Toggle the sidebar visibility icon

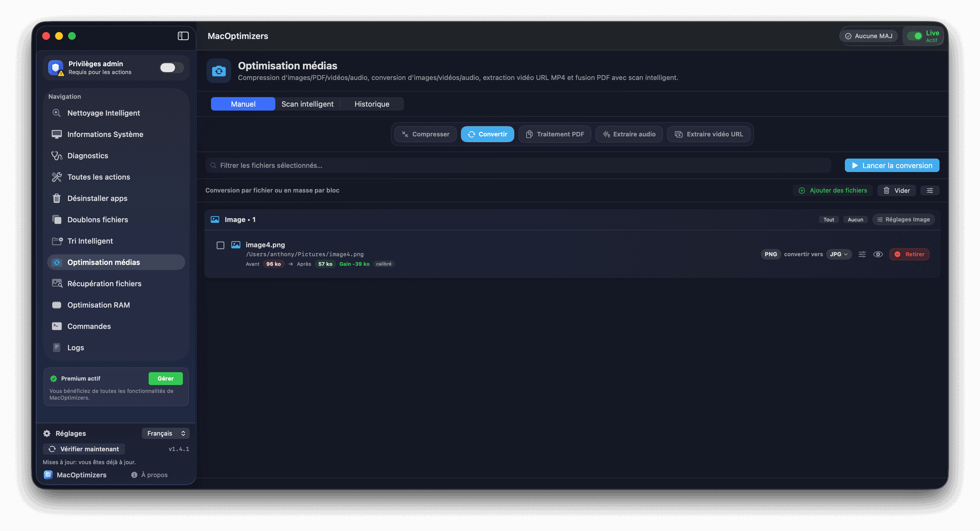pos(183,36)
